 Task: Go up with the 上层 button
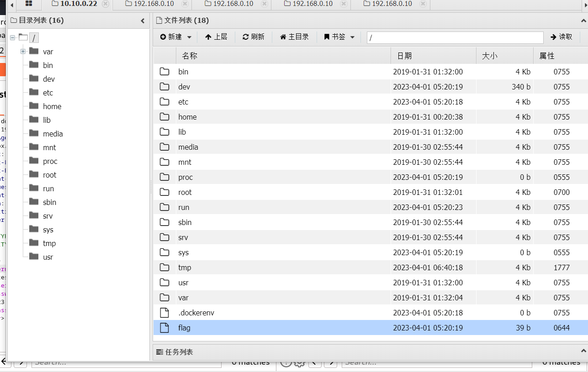(216, 37)
